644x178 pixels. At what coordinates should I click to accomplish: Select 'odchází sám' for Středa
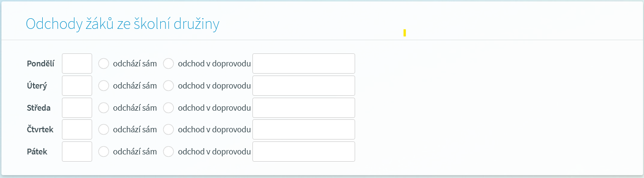[104, 108]
